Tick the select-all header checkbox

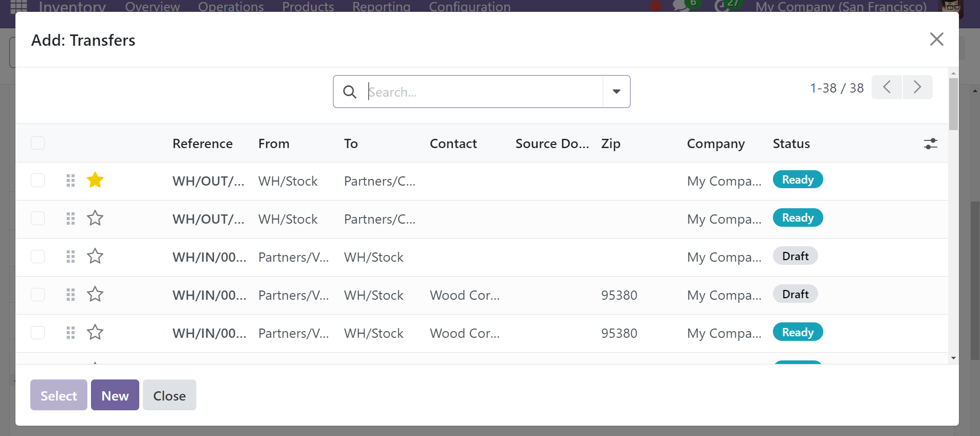coord(38,143)
